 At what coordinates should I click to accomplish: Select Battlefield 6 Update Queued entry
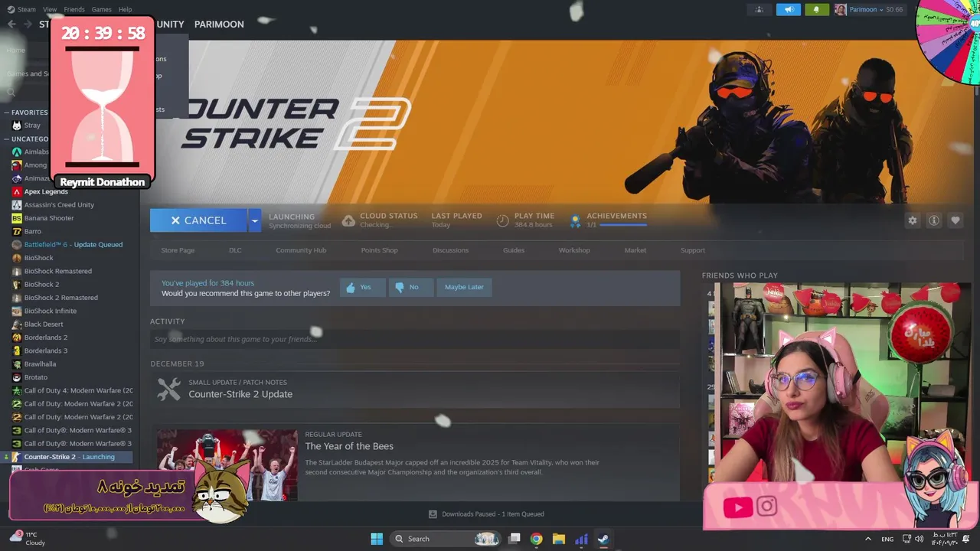click(73, 245)
